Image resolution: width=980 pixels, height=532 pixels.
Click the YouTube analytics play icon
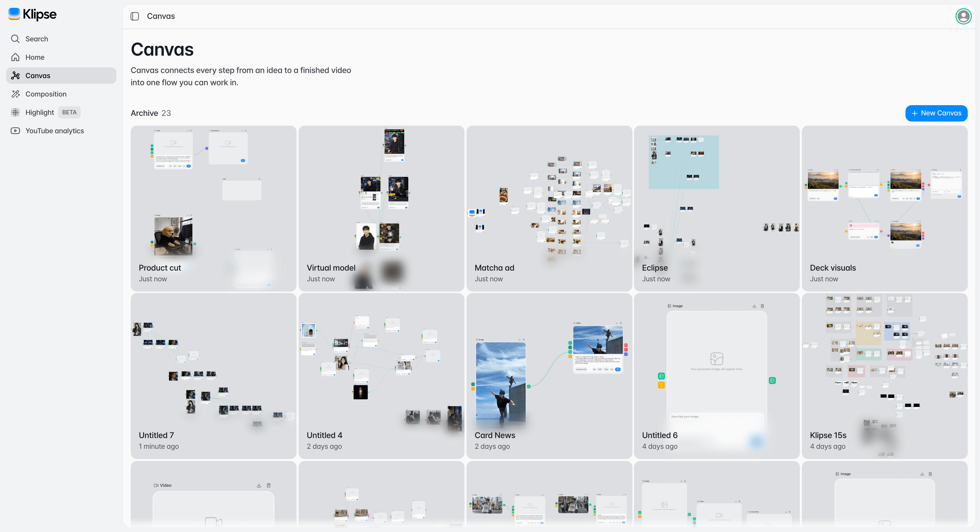coord(15,130)
